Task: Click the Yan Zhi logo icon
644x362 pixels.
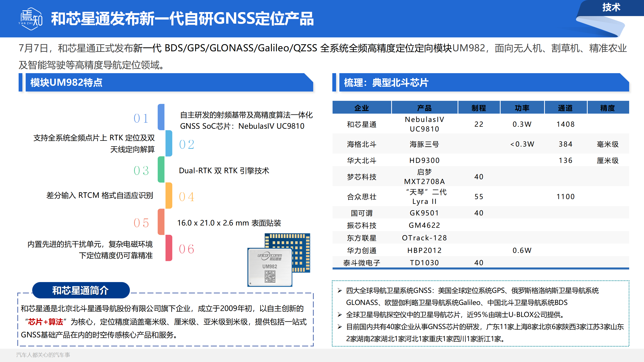Action: [31, 19]
